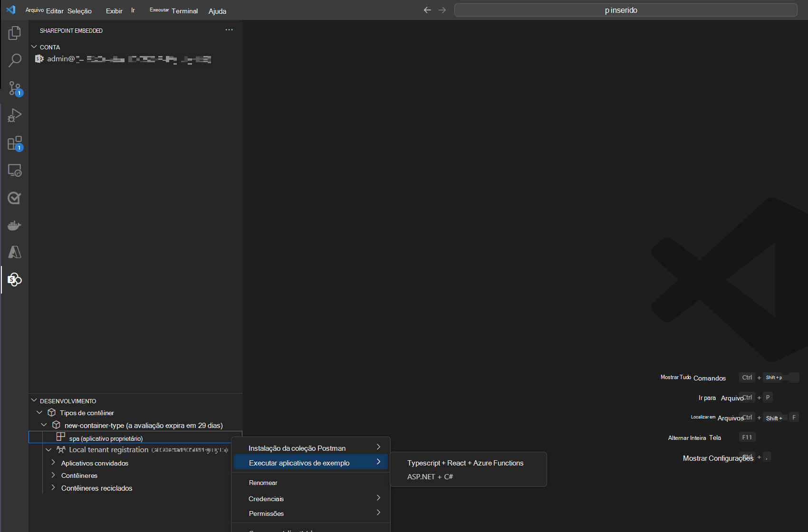Go back with the left arrow
808x532 pixels.
pos(427,10)
